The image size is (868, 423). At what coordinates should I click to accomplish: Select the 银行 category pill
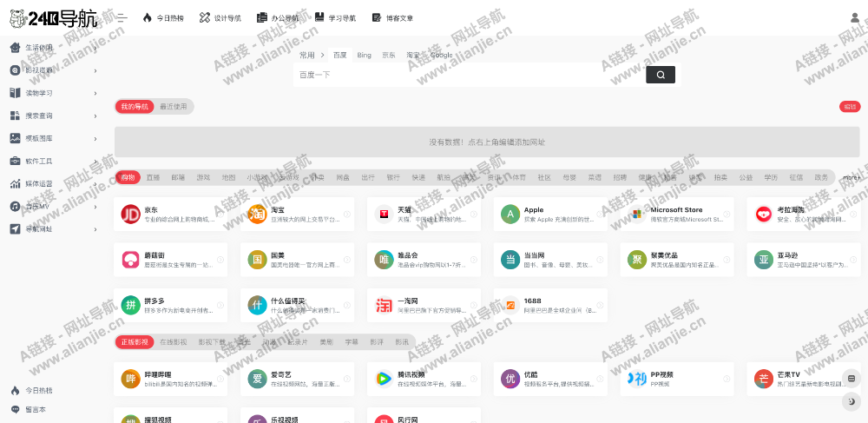pos(393,177)
